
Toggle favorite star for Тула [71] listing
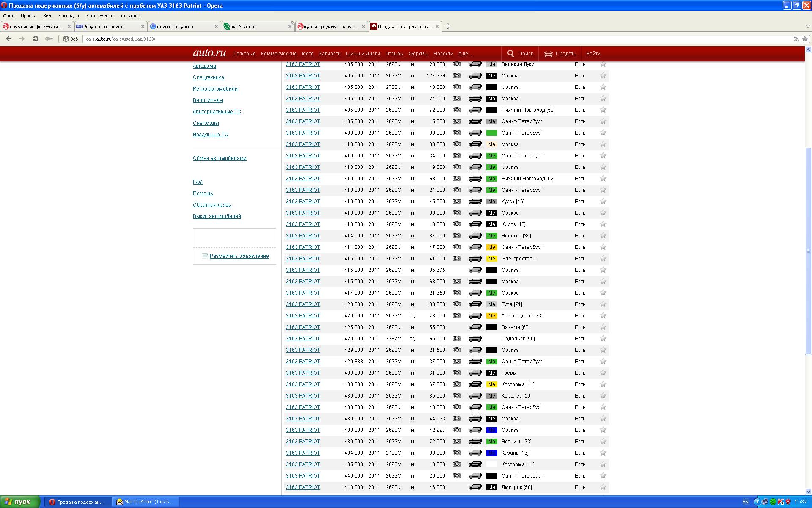(603, 304)
